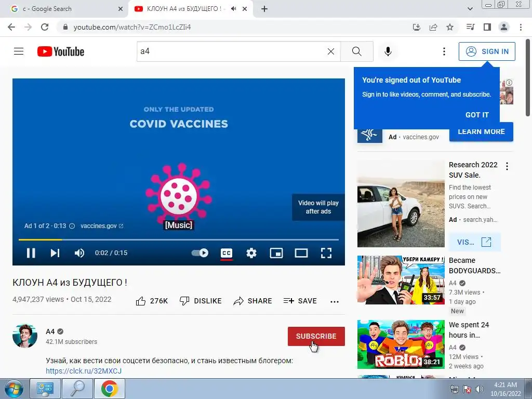The image size is (532, 399).
Task: Click the ad info icon in player
Action: pyautogui.click(x=72, y=226)
